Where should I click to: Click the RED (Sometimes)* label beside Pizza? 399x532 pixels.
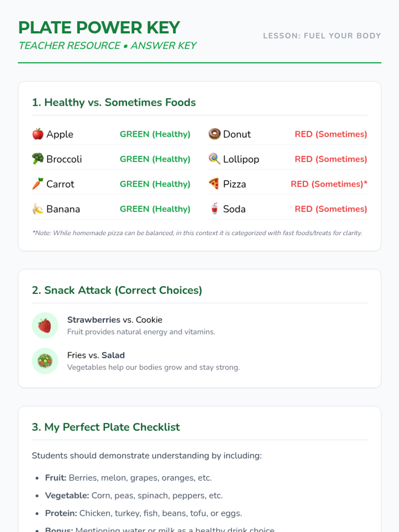click(x=329, y=184)
